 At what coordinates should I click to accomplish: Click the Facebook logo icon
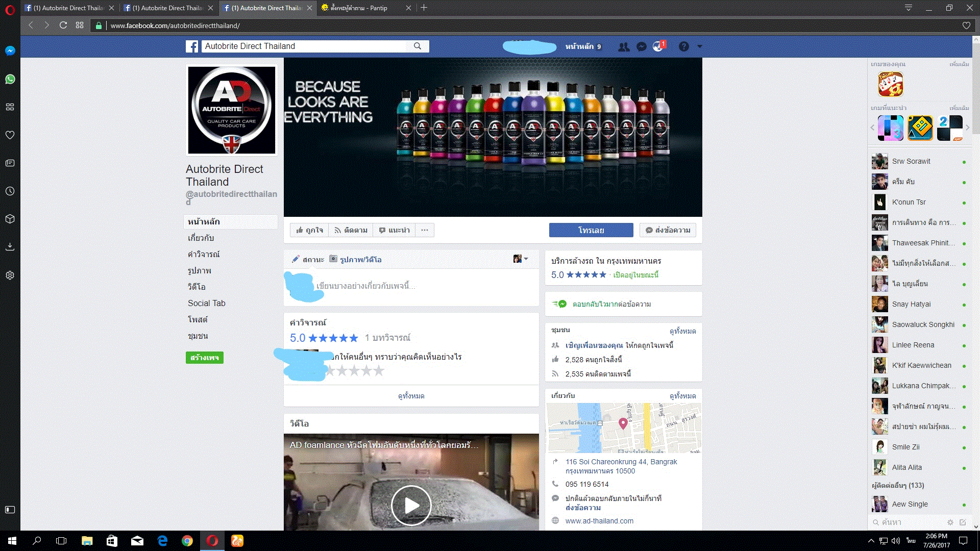pyautogui.click(x=192, y=46)
